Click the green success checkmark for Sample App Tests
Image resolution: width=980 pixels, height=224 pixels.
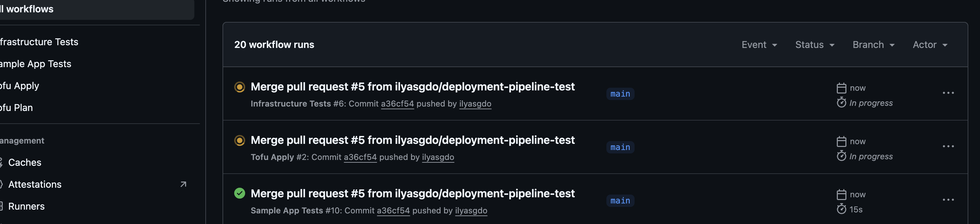tap(239, 194)
